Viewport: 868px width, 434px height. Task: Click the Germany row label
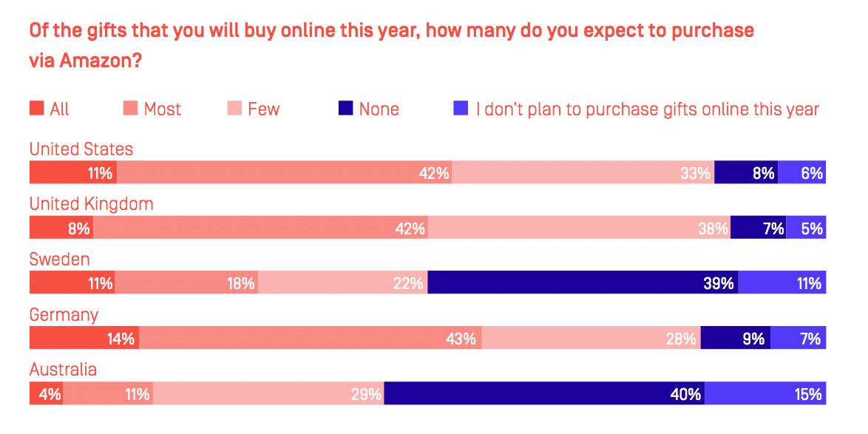coord(64,314)
